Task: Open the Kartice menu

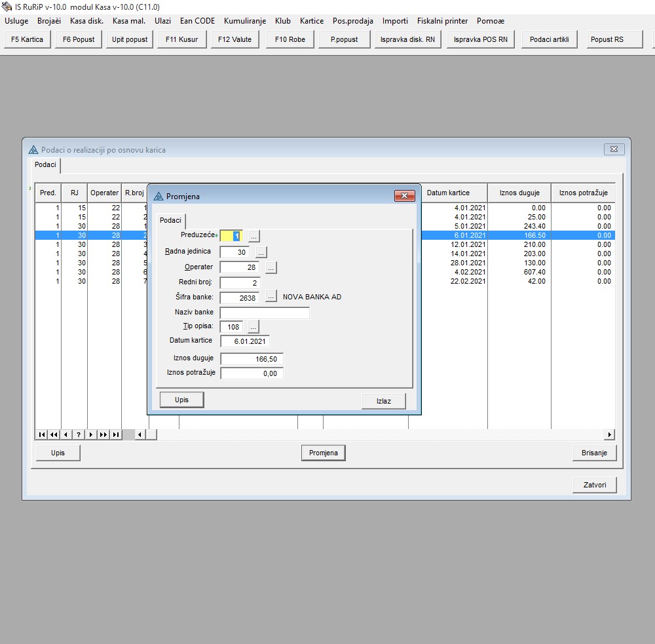Action: pos(312,21)
